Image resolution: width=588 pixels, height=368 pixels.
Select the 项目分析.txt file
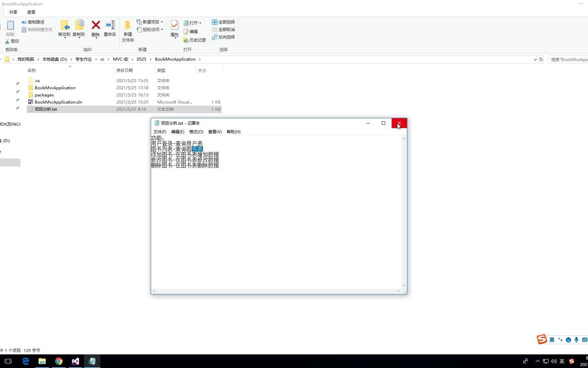tap(124, 109)
